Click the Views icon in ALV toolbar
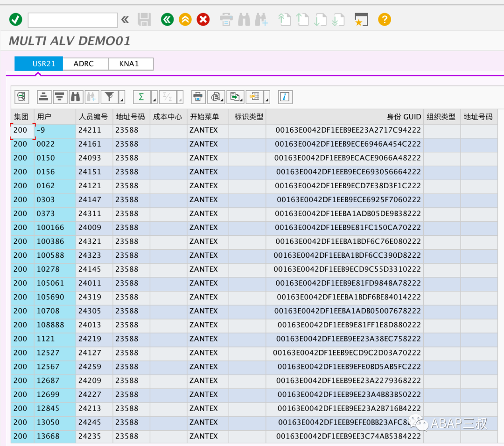 (217, 97)
